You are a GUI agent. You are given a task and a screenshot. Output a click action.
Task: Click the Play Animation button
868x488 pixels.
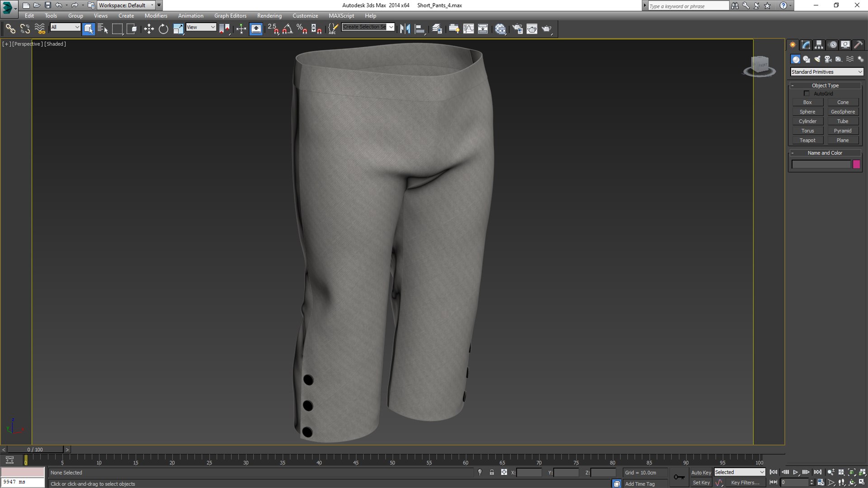pyautogui.click(x=796, y=473)
